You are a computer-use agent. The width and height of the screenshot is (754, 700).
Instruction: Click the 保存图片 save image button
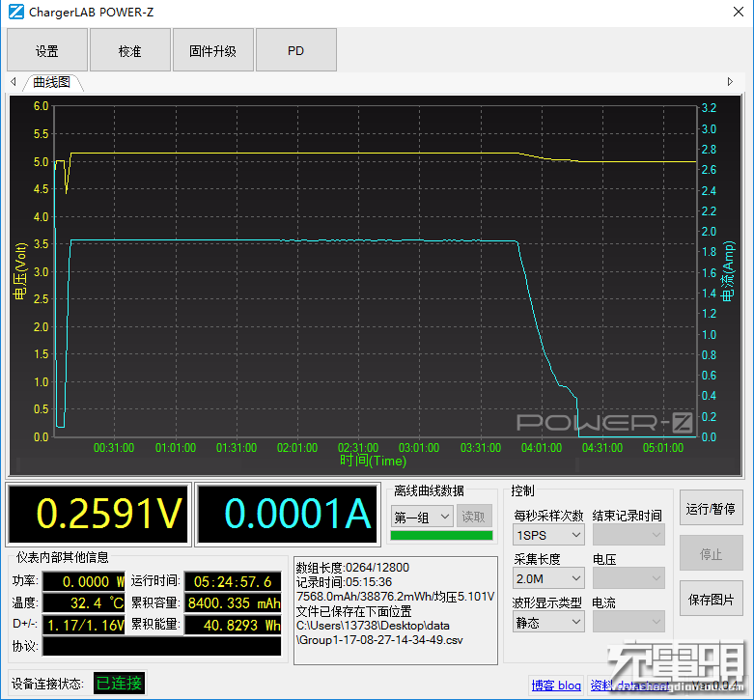tap(712, 599)
